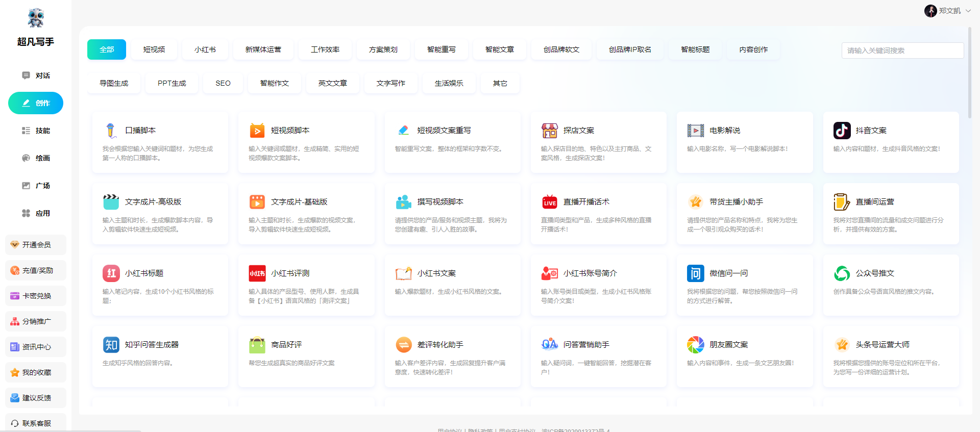The height and width of the screenshot is (432, 980).
Task: Go to 对话 in the sidebar
Action: pos(36,75)
